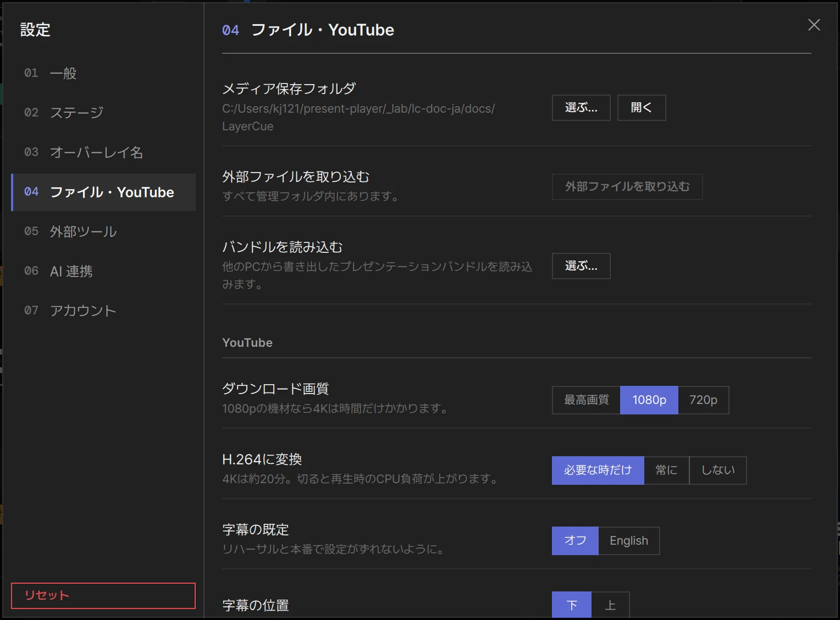
Task: Click the メディア保存フォルダ label
Action: click(289, 88)
